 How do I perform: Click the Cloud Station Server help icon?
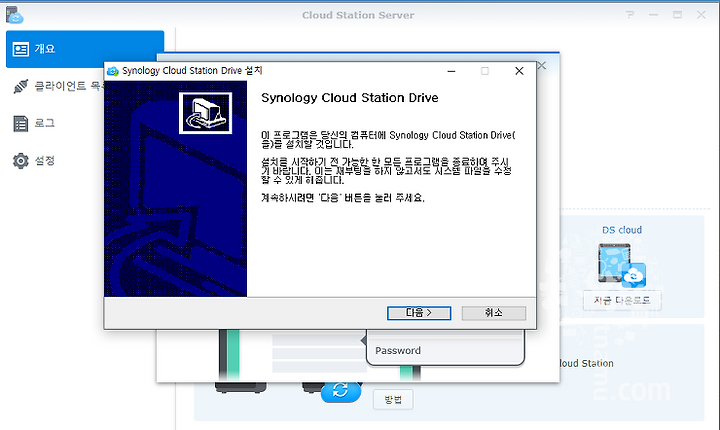(630, 15)
